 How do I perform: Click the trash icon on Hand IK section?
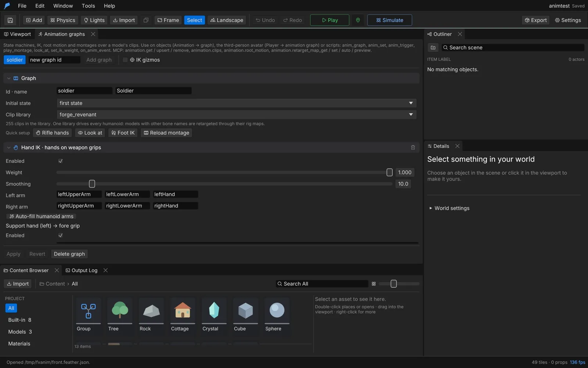coord(413,148)
